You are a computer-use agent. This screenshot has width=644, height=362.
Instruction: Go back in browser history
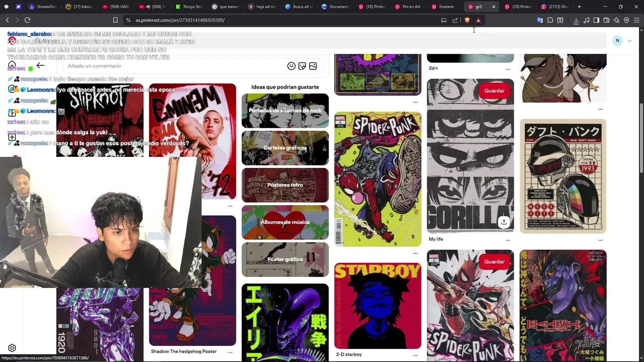coord(7,20)
